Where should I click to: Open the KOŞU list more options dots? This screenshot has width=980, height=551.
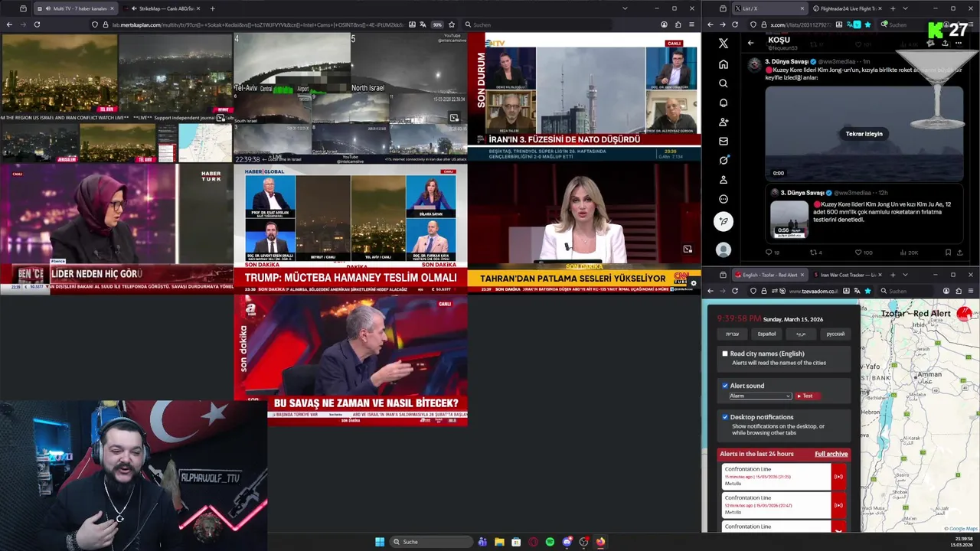coord(959,44)
